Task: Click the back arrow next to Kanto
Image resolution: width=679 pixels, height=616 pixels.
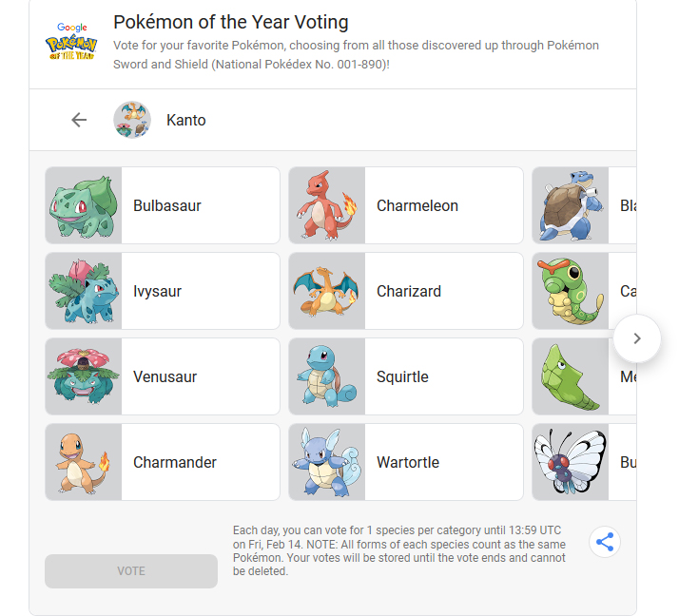Action: point(79,120)
